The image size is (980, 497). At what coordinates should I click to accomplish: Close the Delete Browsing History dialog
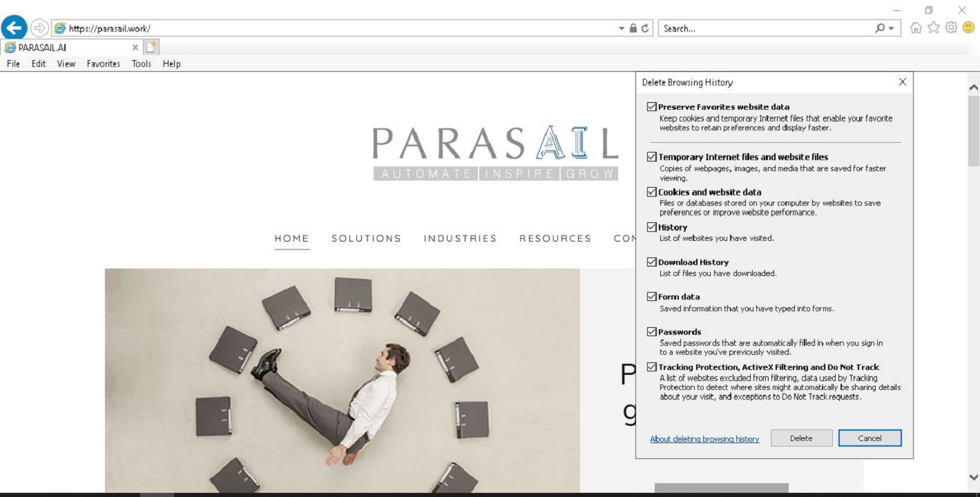pyautogui.click(x=902, y=81)
